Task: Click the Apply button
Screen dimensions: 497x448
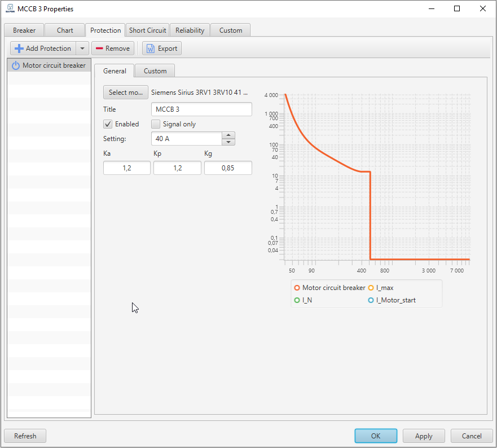Action: click(424, 436)
